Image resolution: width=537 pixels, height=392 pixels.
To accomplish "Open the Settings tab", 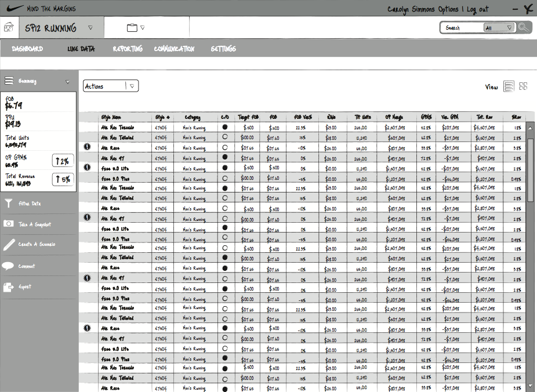I will click(223, 49).
